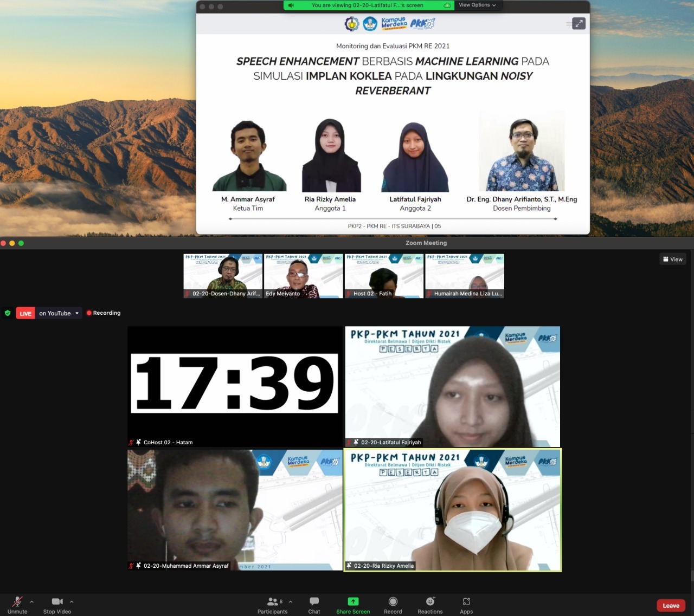694x616 pixels.
Task: Exit fullscreen of shared screen window
Action: pyautogui.click(x=579, y=23)
